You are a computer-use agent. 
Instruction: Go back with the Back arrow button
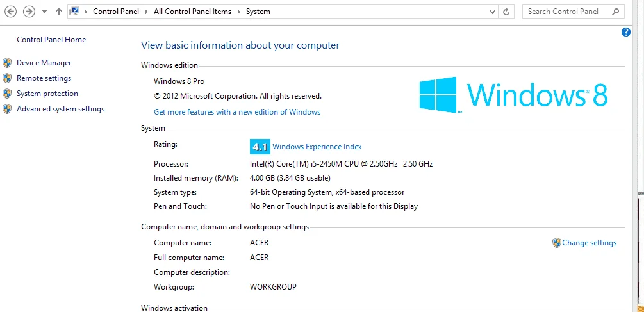click(x=10, y=12)
